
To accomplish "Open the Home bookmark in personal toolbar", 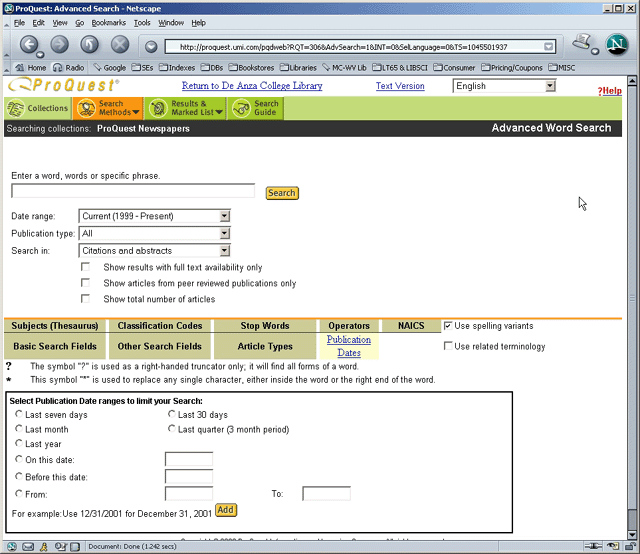I will click(x=30, y=68).
